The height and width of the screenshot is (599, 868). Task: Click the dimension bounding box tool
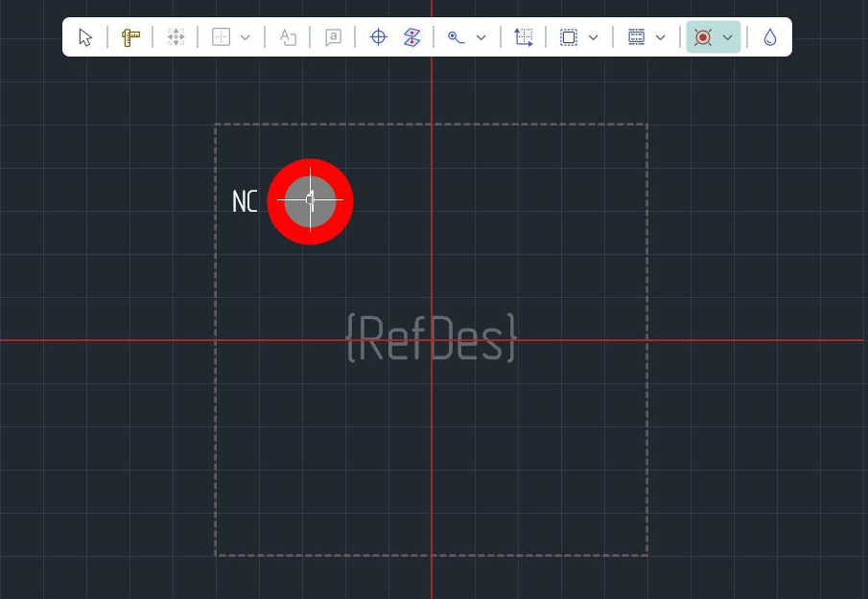coord(523,37)
